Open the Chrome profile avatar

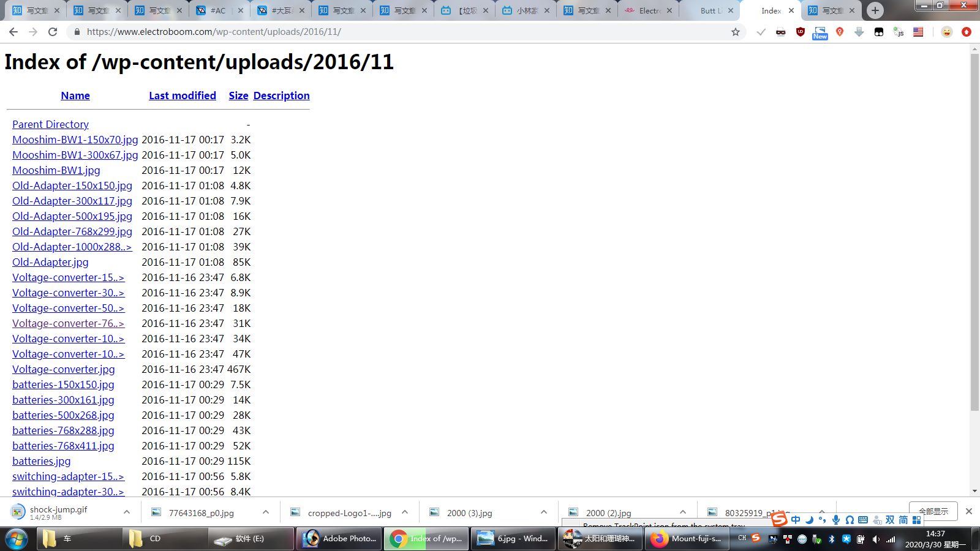click(x=947, y=32)
